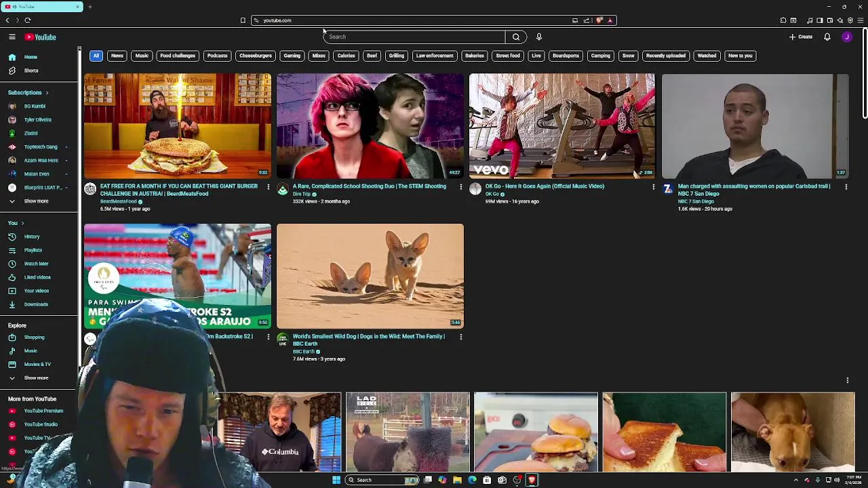Expand the You section header
This screenshot has height=488, width=868.
pyautogui.click(x=16, y=223)
